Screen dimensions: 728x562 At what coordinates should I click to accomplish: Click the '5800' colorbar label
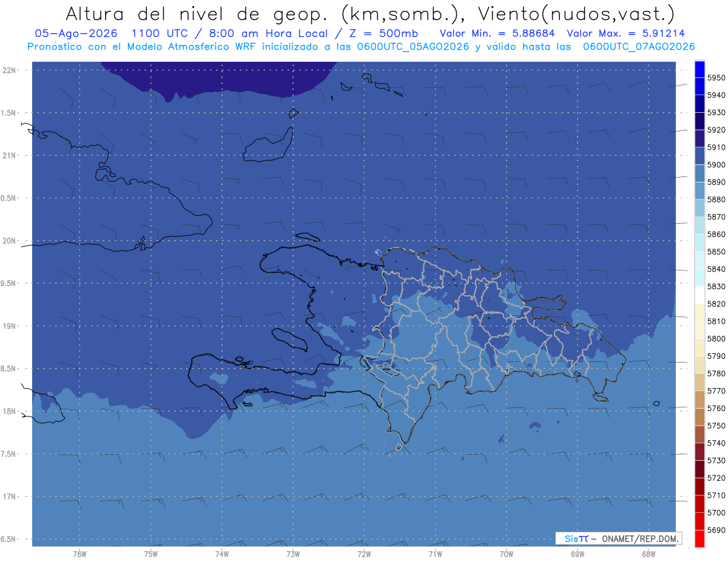(716, 338)
